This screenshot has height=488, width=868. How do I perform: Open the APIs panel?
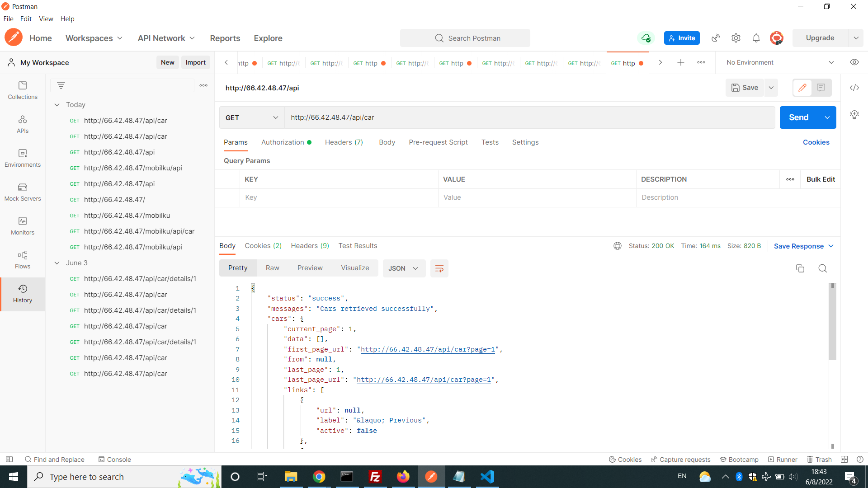point(23,125)
